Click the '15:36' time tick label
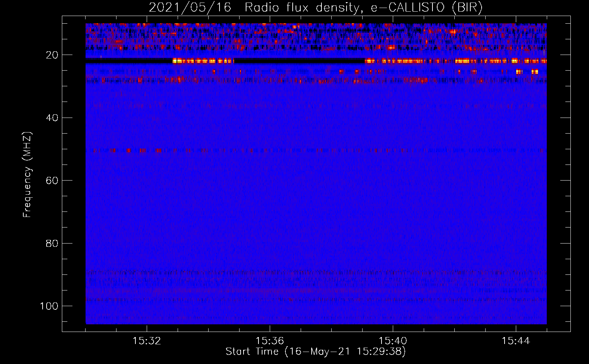 tap(270, 341)
